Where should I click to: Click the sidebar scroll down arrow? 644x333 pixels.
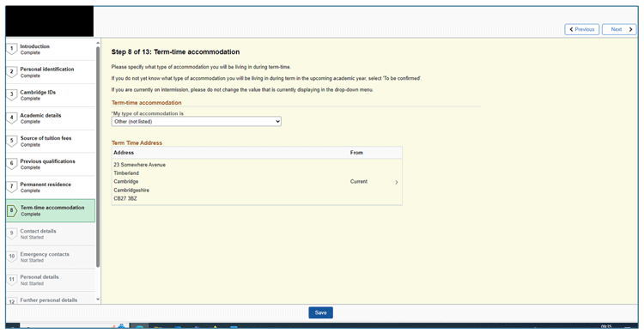pos(98,300)
